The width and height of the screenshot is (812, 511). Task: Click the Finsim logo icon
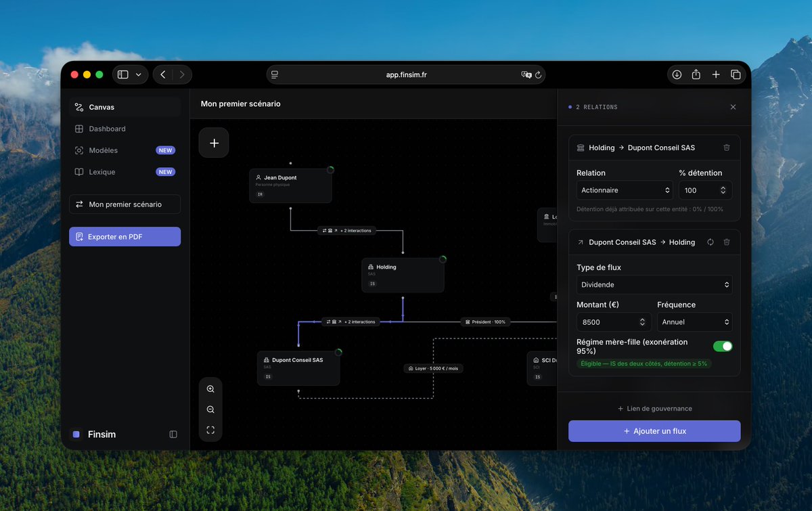click(76, 435)
